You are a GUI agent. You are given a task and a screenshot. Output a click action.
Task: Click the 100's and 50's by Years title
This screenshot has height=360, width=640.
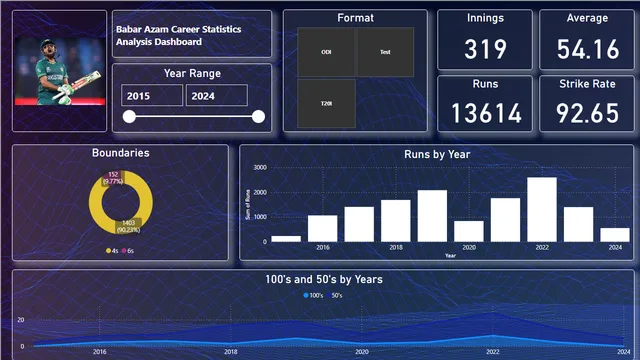(x=324, y=279)
